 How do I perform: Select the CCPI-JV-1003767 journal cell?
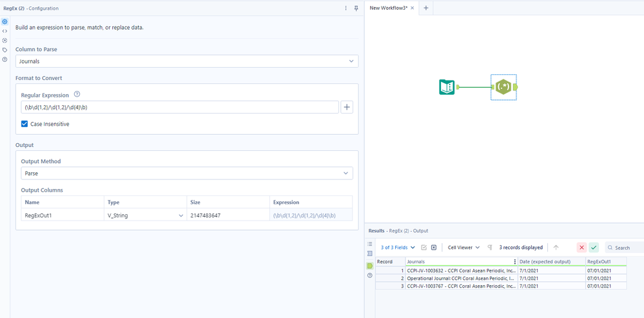tap(461, 286)
